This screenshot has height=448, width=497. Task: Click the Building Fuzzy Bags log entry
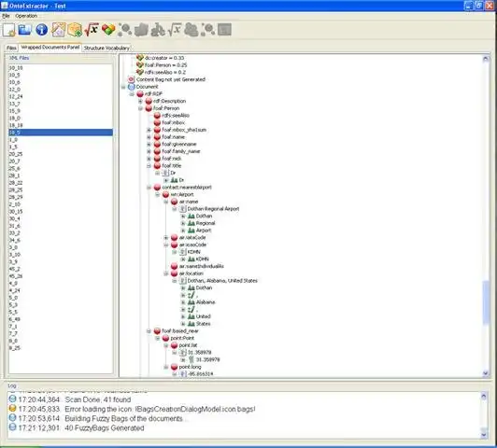[123, 418]
